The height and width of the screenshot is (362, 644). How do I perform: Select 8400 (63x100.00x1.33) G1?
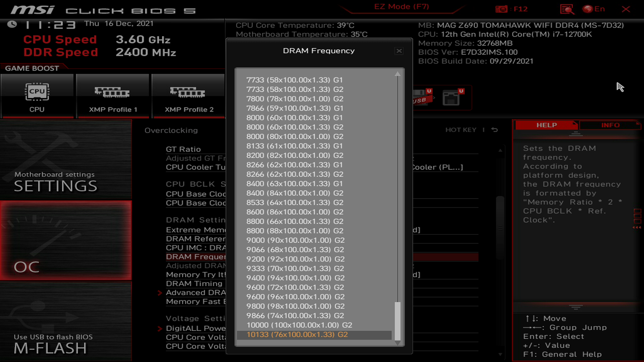coord(294,183)
